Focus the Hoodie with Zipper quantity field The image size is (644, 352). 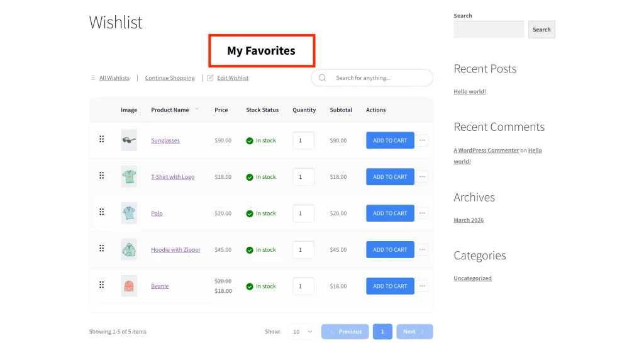pyautogui.click(x=304, y=249)
